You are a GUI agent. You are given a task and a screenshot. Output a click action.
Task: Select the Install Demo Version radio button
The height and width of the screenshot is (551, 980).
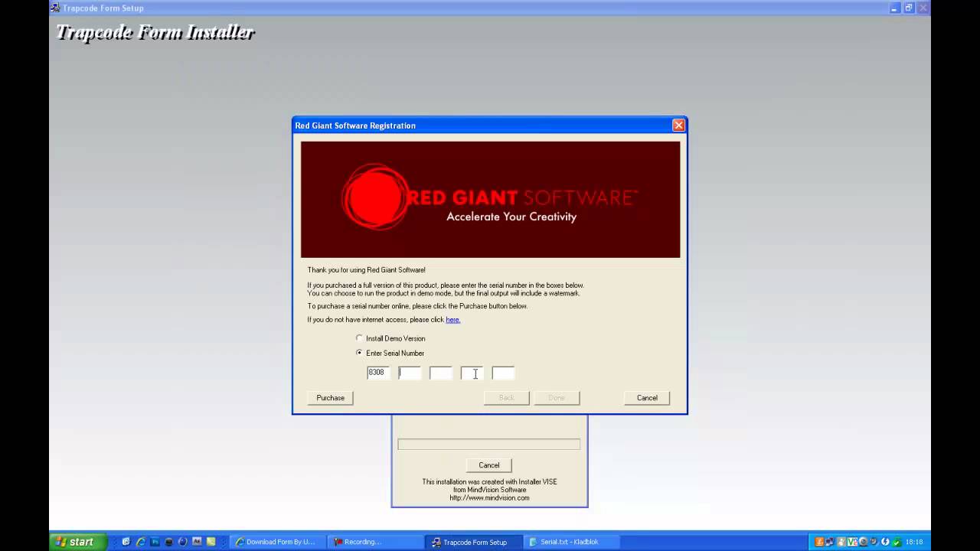click(x=360, y=338)
